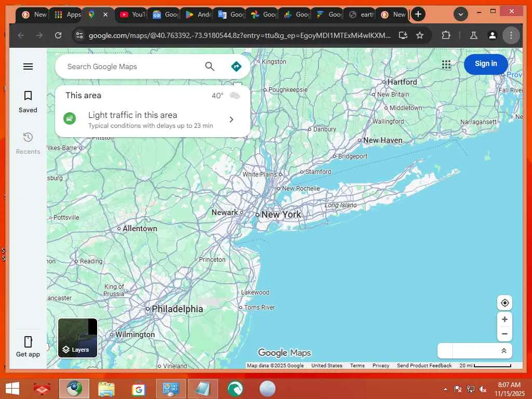Switch to the Apps tab
The height and width of the screenshot is (399, 532).
(67, 15)
